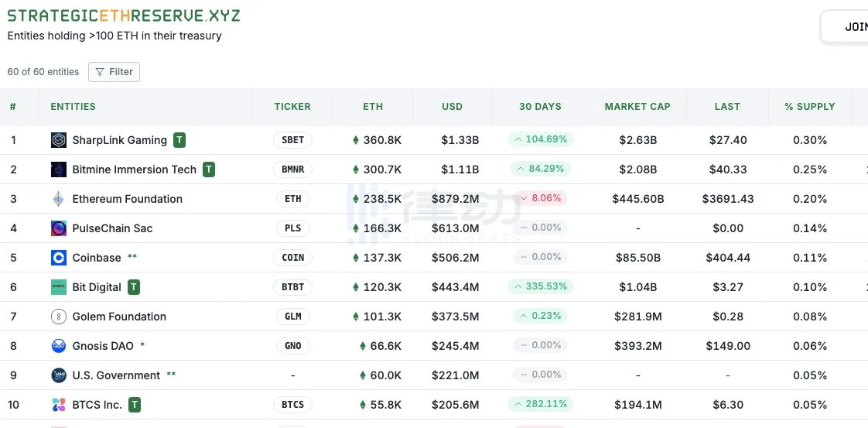Open the Ethereum Foundation entity name
Image resolution: width=868 pixels, height=428 pixels.
tap(128, 199)
